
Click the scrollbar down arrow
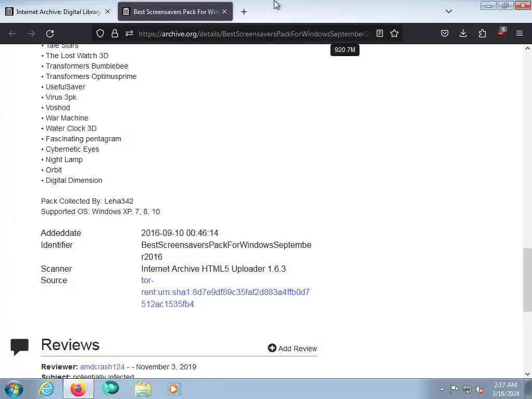point(527,374)
